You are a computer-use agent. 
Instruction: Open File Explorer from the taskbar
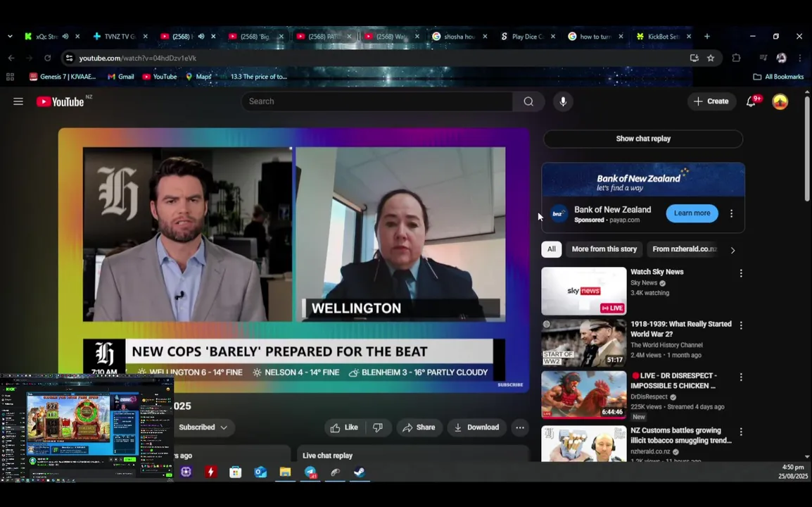[x=285, y=472]
